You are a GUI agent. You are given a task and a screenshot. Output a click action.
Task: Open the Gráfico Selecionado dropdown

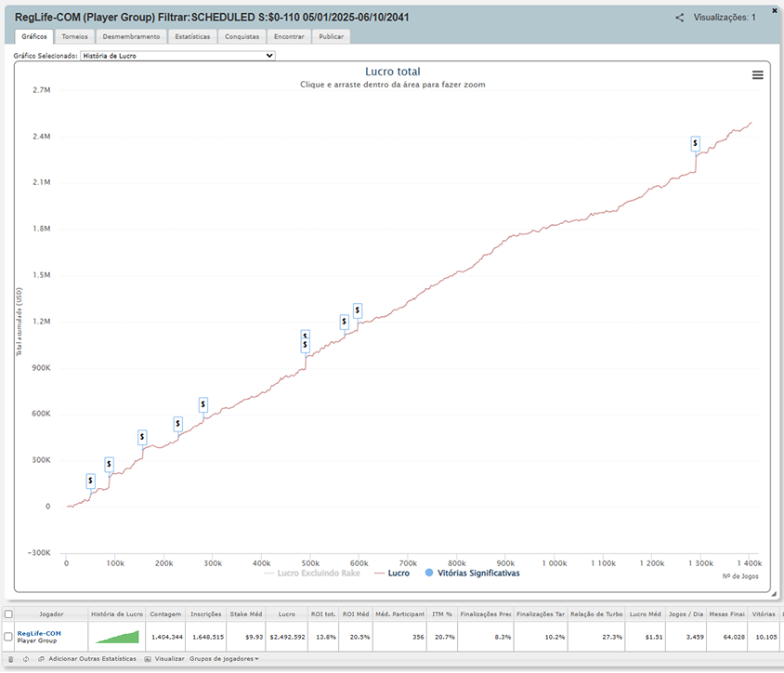click(177, 56)
